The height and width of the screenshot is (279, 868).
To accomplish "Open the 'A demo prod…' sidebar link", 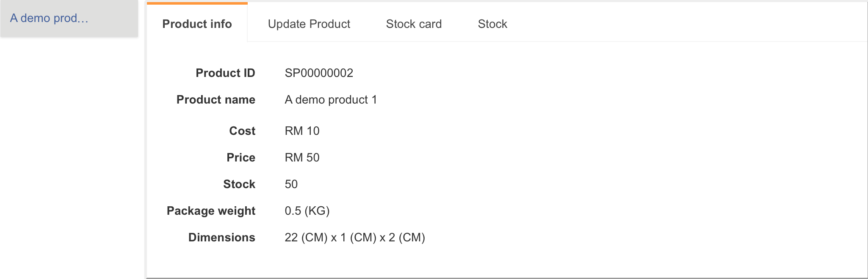I will [x=49, y=18].
